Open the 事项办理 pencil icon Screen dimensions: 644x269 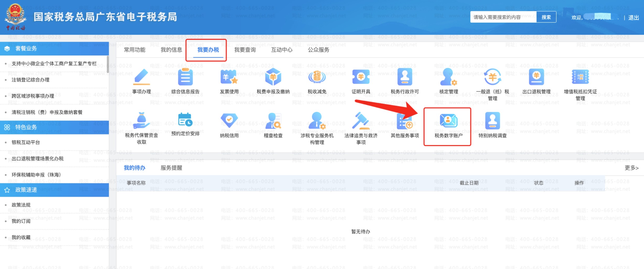click(142, 77)
